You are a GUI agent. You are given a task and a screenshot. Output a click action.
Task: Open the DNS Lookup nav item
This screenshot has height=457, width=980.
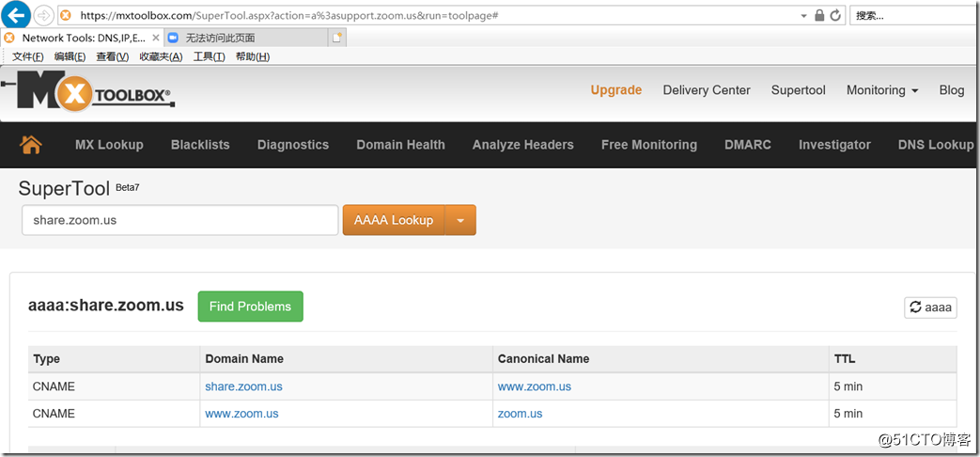click(x=936, y=145)
